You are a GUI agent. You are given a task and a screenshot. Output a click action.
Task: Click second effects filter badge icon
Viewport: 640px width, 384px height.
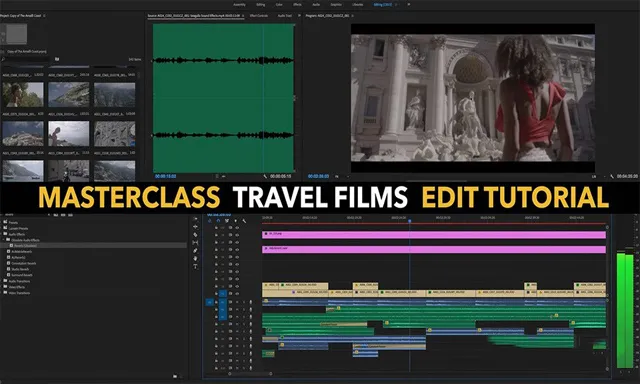coord(63,215)
